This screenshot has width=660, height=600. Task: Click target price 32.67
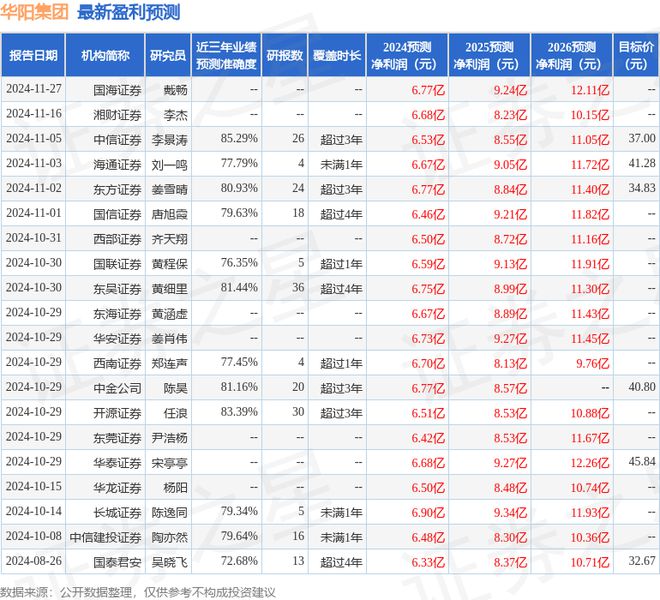(x=642, y=560)
